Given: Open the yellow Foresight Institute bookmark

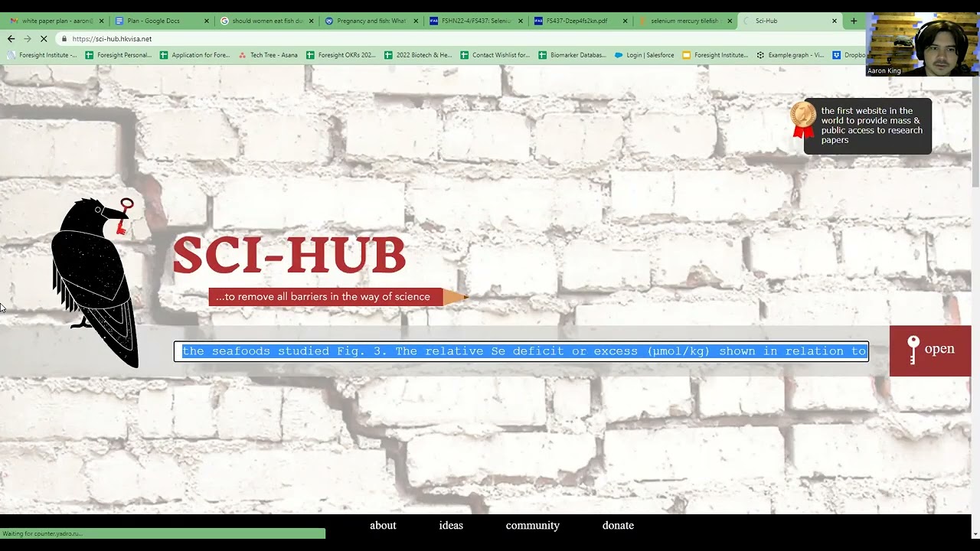Looking at the screenshot, I should point(715,55).
